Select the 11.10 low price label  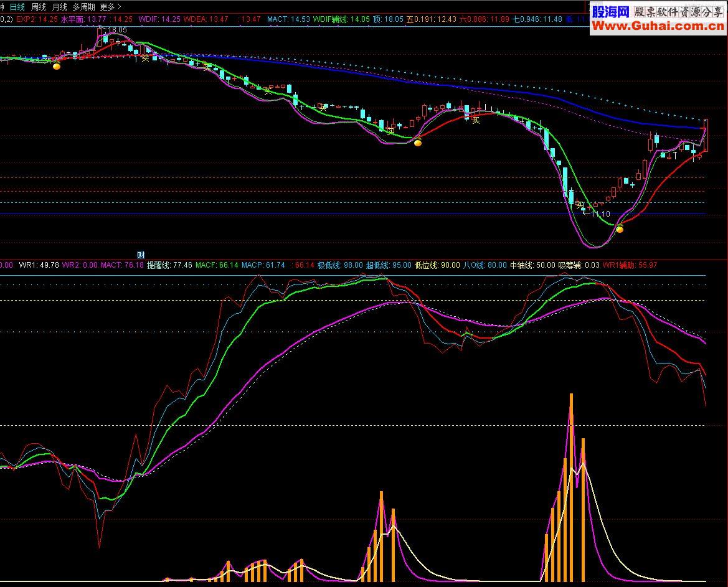(601, 214)
